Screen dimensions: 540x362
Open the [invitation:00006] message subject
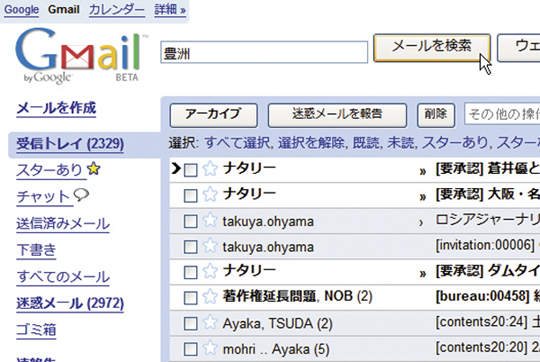point(485,246)
